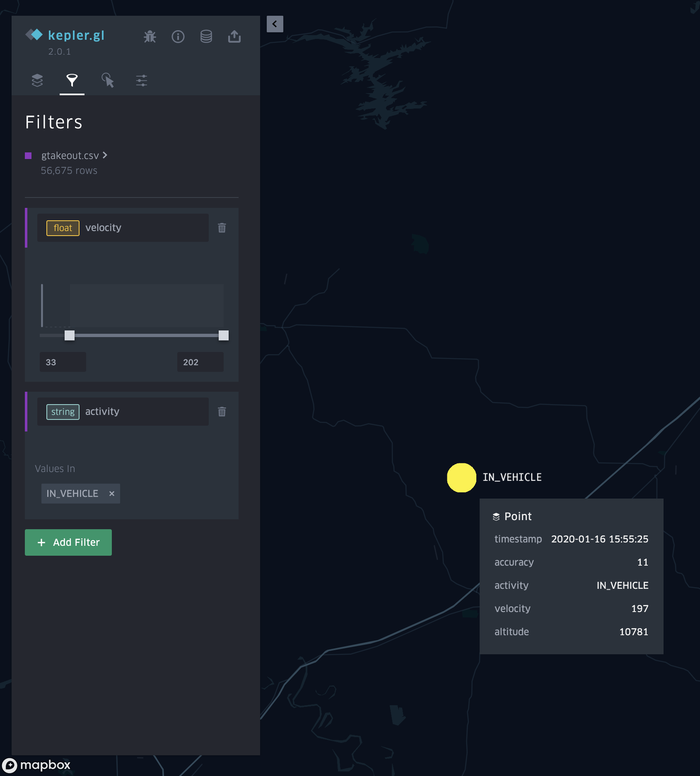The width and height of the screenshot is (700, 776).
Task: Delete the velocity filter
Action: pyautogui.click(x=222, y=228)
